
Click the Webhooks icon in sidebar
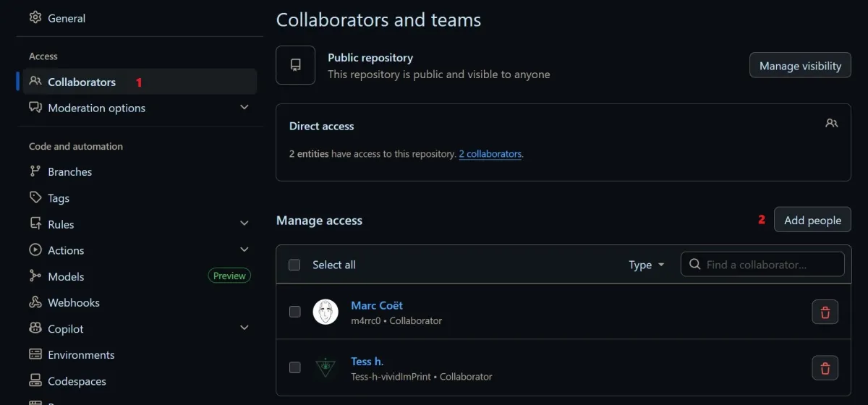coord(35,302)
